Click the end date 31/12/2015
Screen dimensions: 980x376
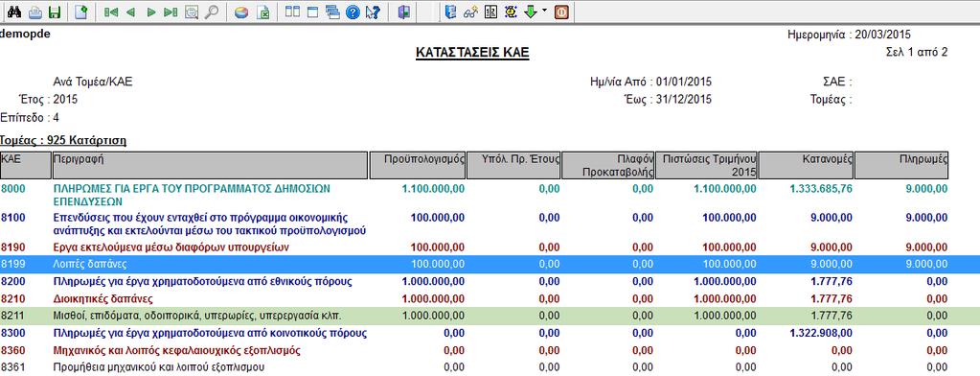pyautogui.click(x=684, y=100)
